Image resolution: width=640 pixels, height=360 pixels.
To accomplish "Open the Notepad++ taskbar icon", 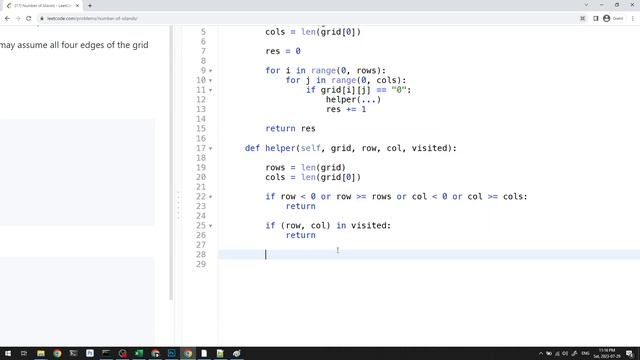I will pos(220,353).
